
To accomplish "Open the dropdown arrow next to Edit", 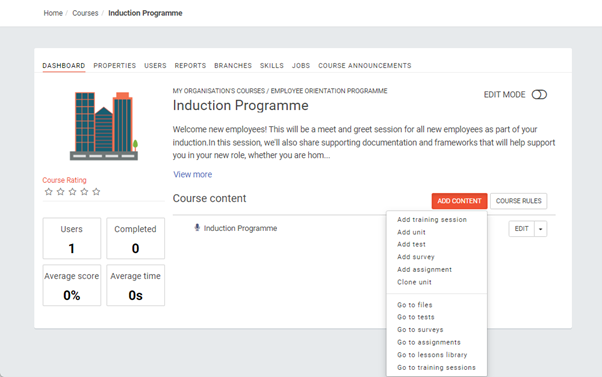I will coord(541,229).
